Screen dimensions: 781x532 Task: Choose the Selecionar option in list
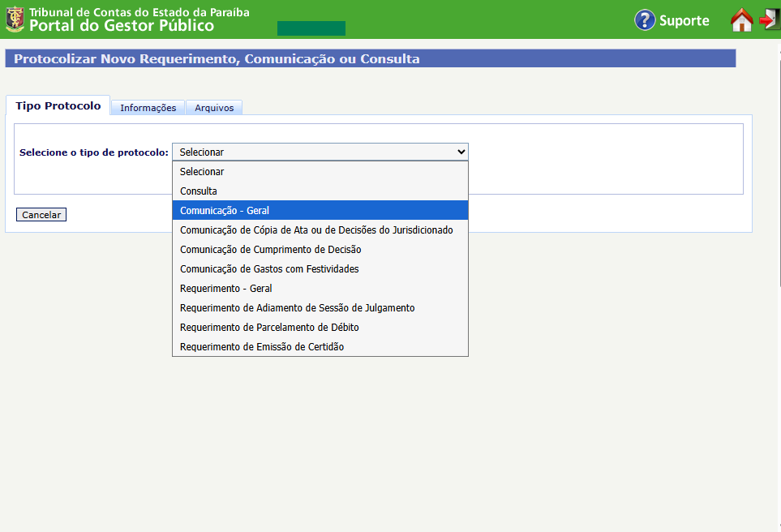tap(320, 171)
